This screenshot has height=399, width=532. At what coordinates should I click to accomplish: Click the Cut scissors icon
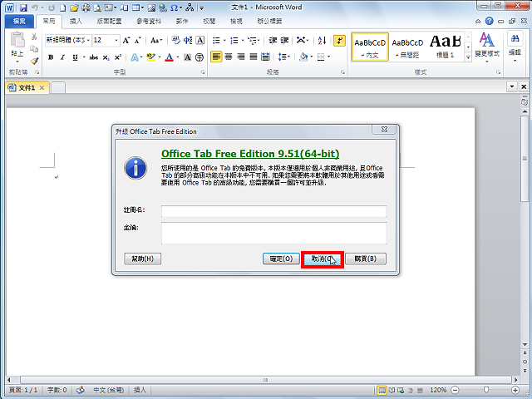coord(34,37)
